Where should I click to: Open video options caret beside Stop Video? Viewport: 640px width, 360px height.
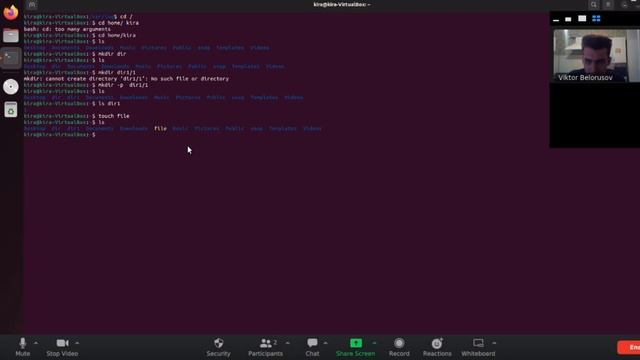pos(77,343)
